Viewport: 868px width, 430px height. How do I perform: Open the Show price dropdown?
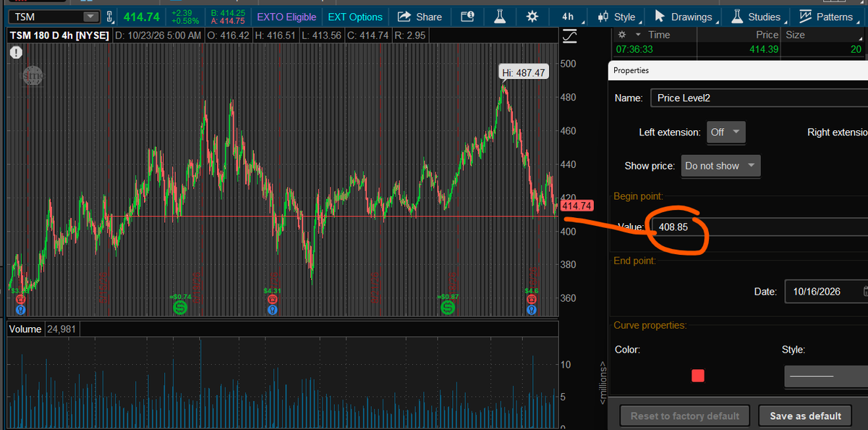pos(720,166)
